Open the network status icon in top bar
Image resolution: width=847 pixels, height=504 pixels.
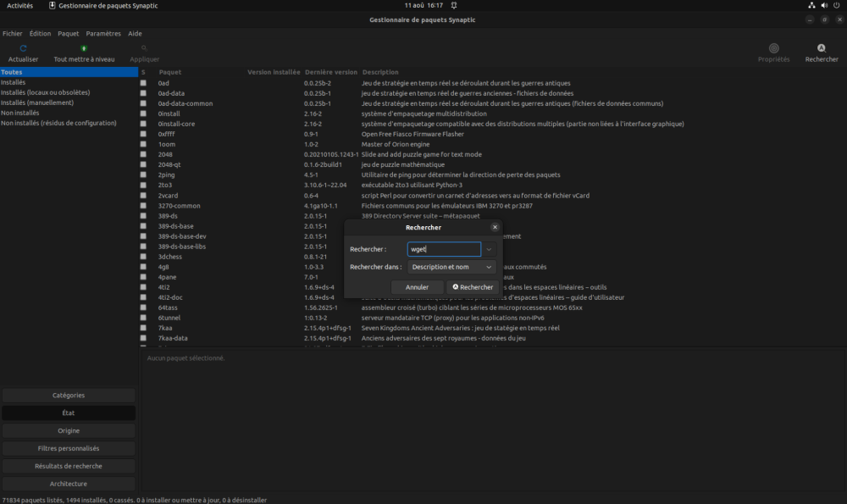pos(812,5)
